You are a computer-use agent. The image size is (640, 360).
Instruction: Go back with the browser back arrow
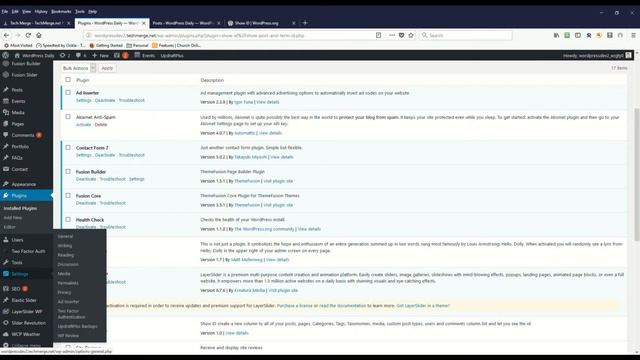(7, 36)
